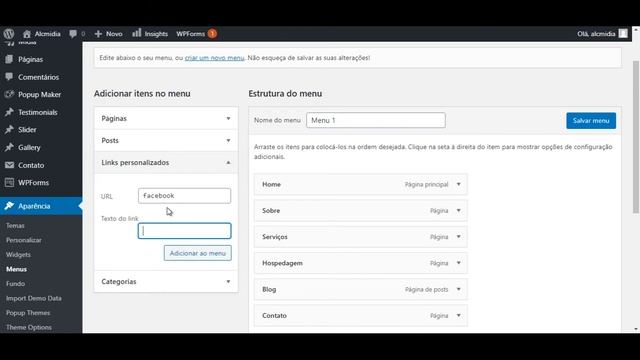
Task: Click the Testimonials pin icon
Action: click(x=9, y=112)
